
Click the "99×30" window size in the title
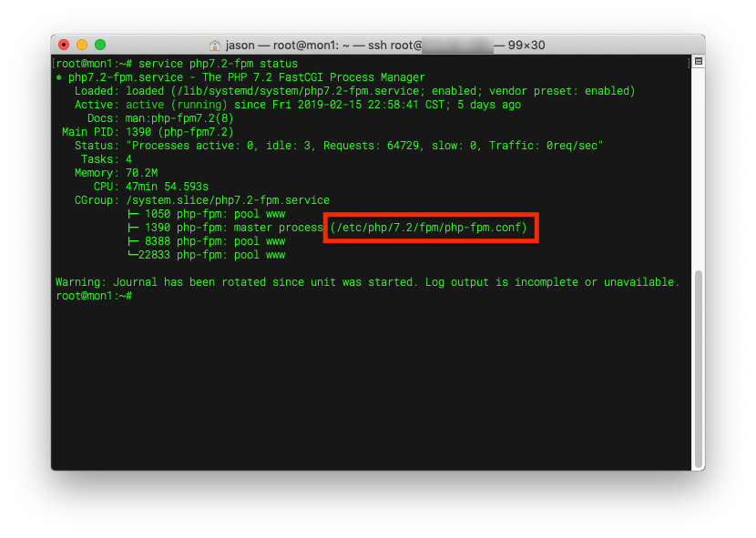coord(526,46)
